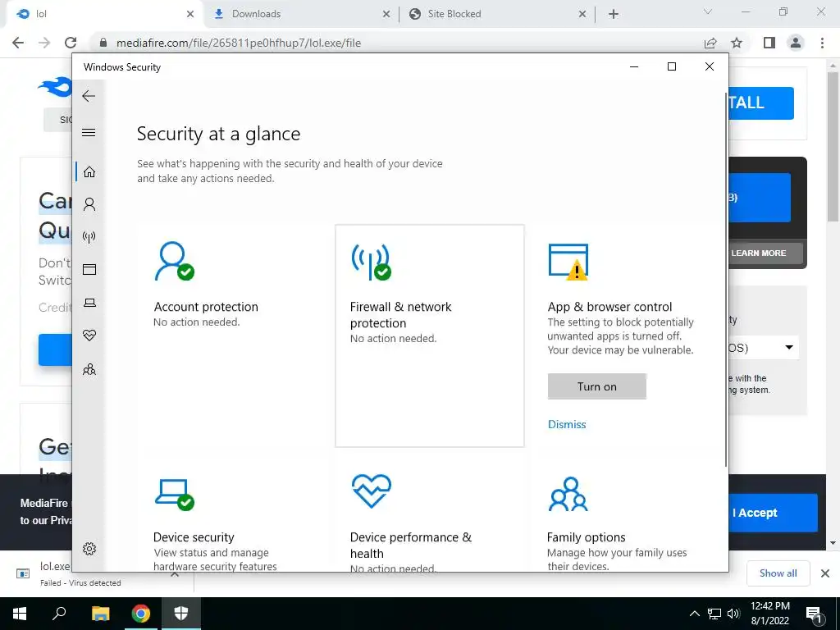
Task: Show hidden tray icons chevron
Action: pyautogui.click(x=694, y=614)
